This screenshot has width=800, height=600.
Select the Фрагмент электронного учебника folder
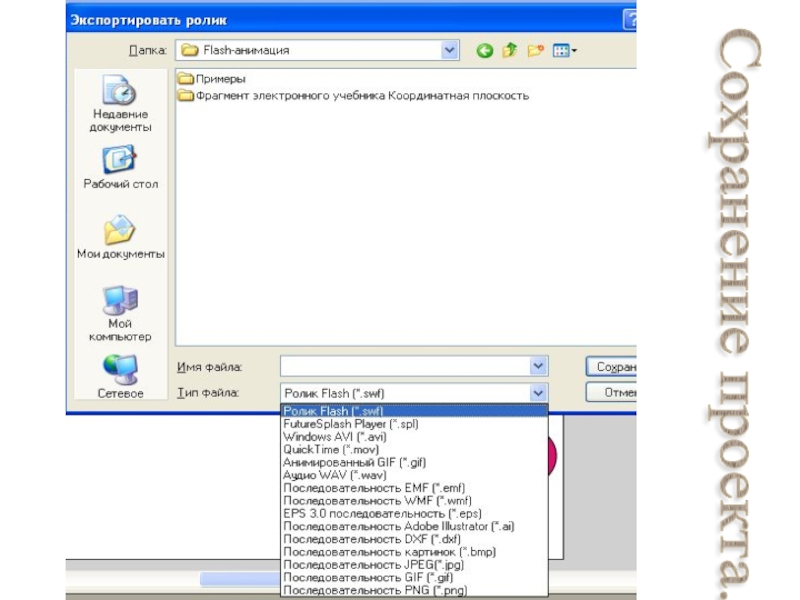pyautogui.click(x=353, y=95)
